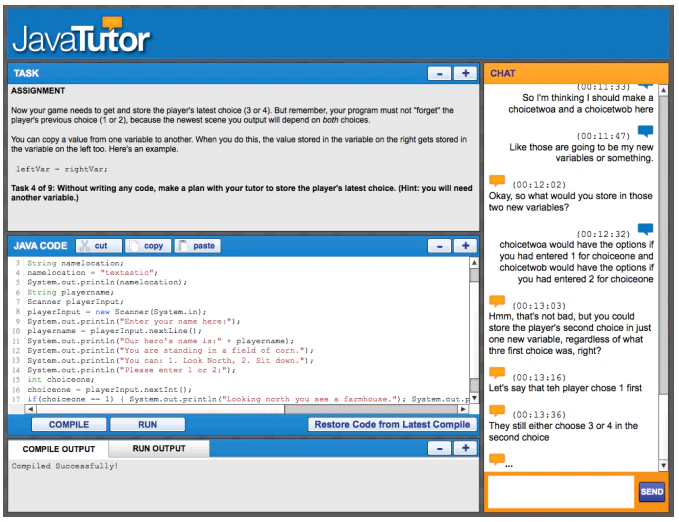Restore Code from Latest Compile
The width and height of the screenshot is (679, 522).
coord(392,424)
